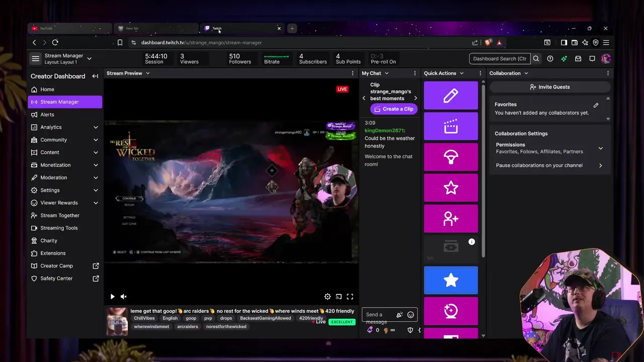Image resolution: width=644 pixels, height=362 pixels.
Task: Expand the Viewer Rewards sidebar section
Action: pos(96,203)
